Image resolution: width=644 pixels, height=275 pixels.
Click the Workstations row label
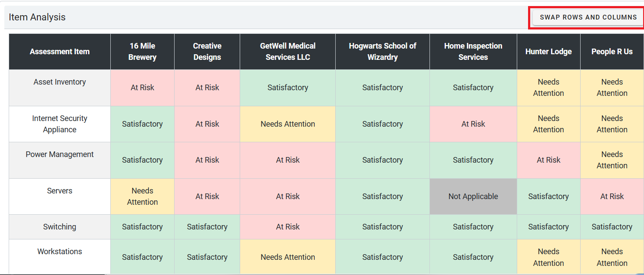(x=60, y=257)
